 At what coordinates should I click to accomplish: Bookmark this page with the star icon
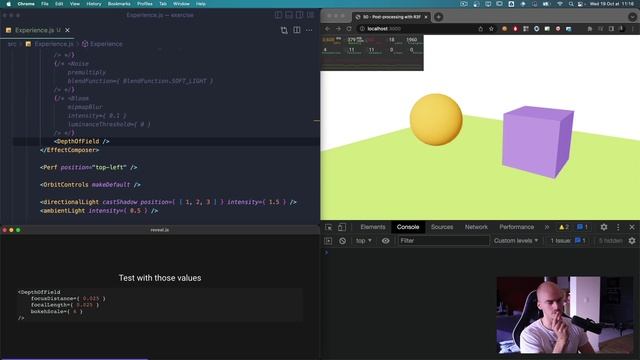[x=491, y=29]
